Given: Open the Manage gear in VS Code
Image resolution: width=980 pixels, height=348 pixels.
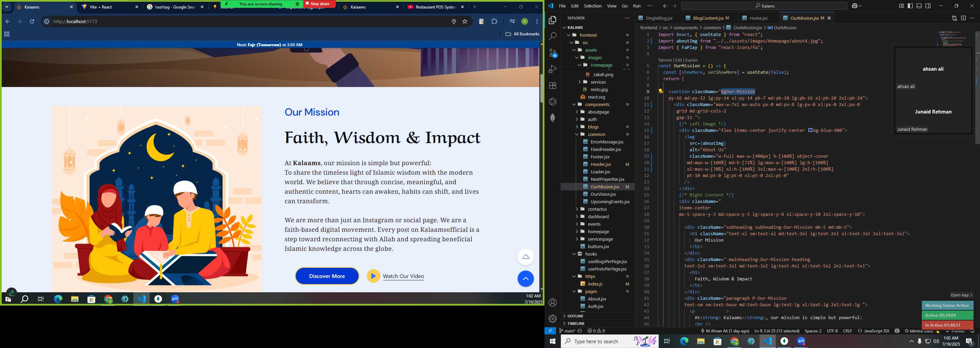Looking at the screenshot, I should point(552,319).
